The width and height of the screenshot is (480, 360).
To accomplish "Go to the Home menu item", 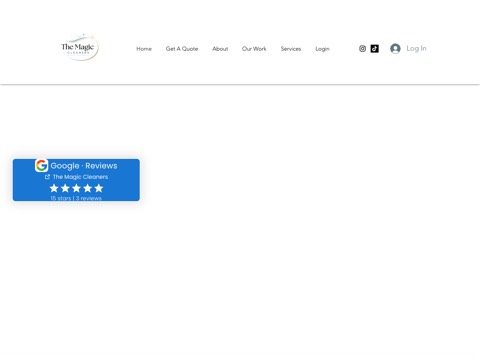I will 144,49.
